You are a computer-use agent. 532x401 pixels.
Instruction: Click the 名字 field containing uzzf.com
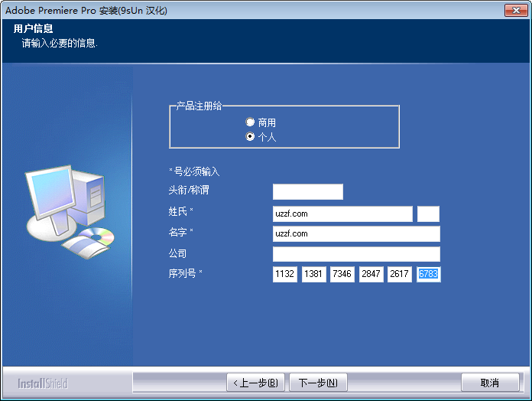click(x=356, y=234)
